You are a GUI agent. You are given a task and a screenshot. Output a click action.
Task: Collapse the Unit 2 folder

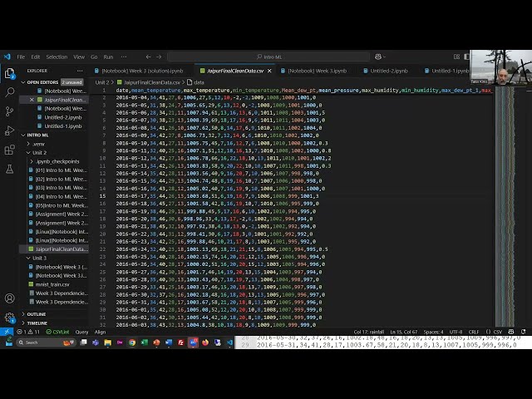28,153
